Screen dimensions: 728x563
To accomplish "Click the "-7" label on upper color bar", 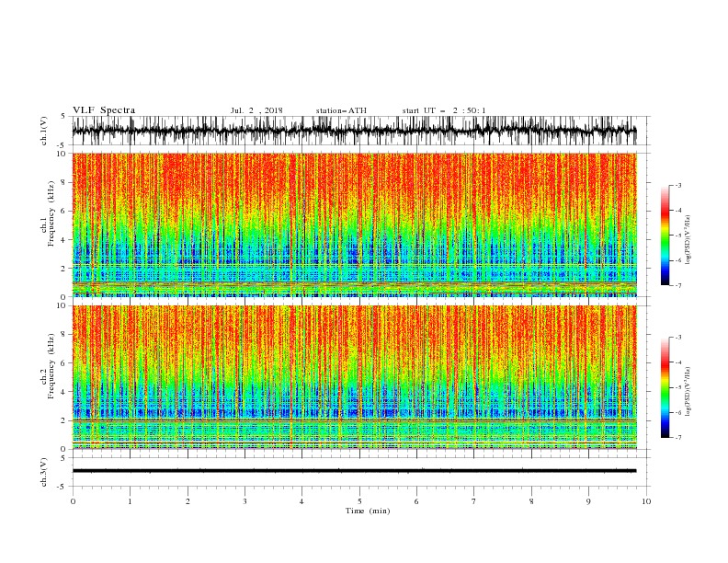I will coord(678,285).
